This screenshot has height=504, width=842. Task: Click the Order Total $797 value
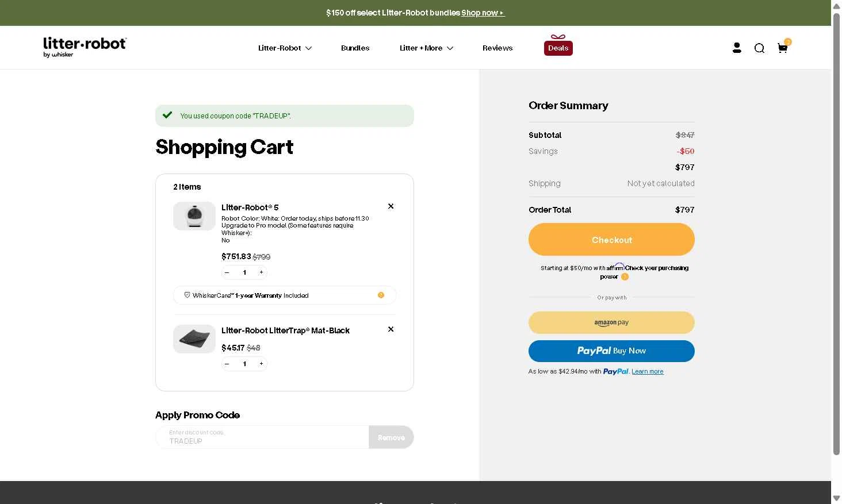(684, 210)
